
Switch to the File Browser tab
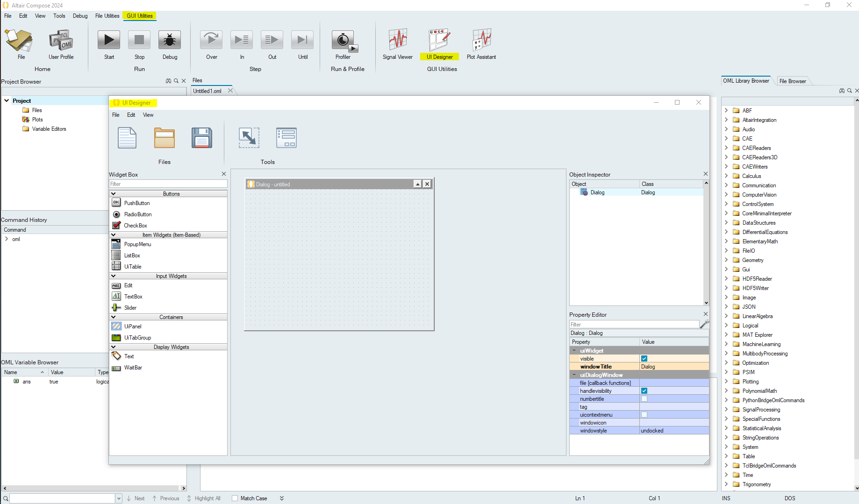click(x=793, y=81)
